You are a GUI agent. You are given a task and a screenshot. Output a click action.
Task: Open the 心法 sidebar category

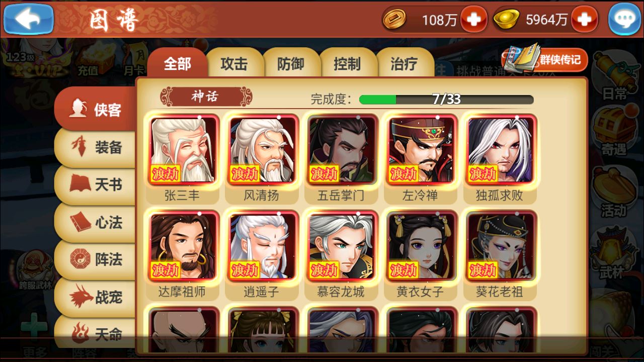tap(96, 222)
